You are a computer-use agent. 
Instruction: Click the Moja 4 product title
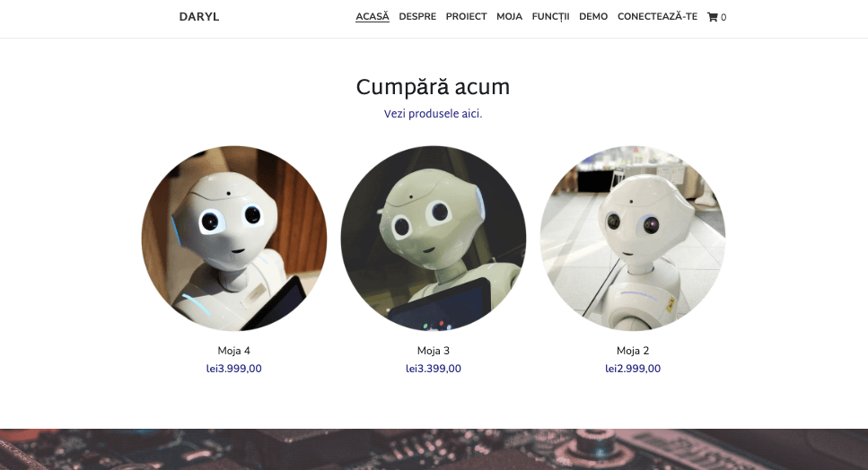click(x=233, y=351)
